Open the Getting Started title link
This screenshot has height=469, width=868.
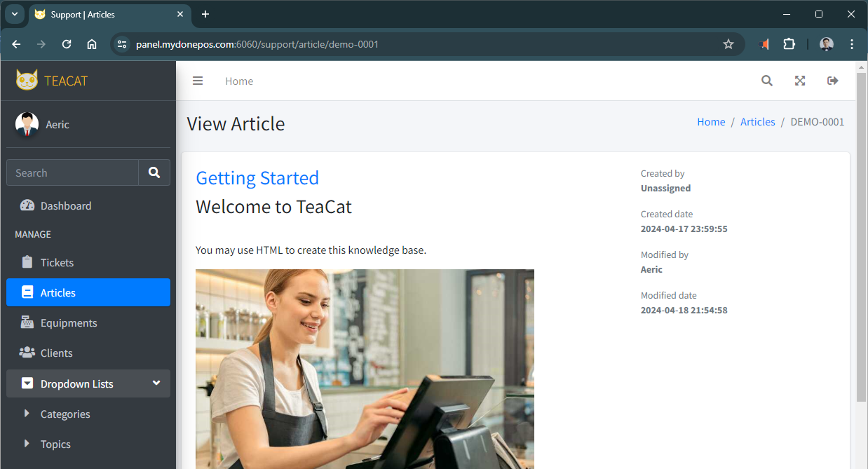[257, 178]
